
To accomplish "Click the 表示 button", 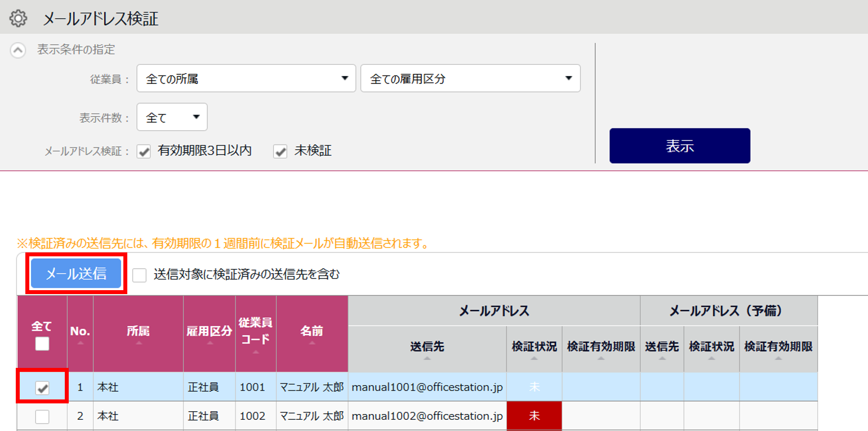I will point(679,146).
